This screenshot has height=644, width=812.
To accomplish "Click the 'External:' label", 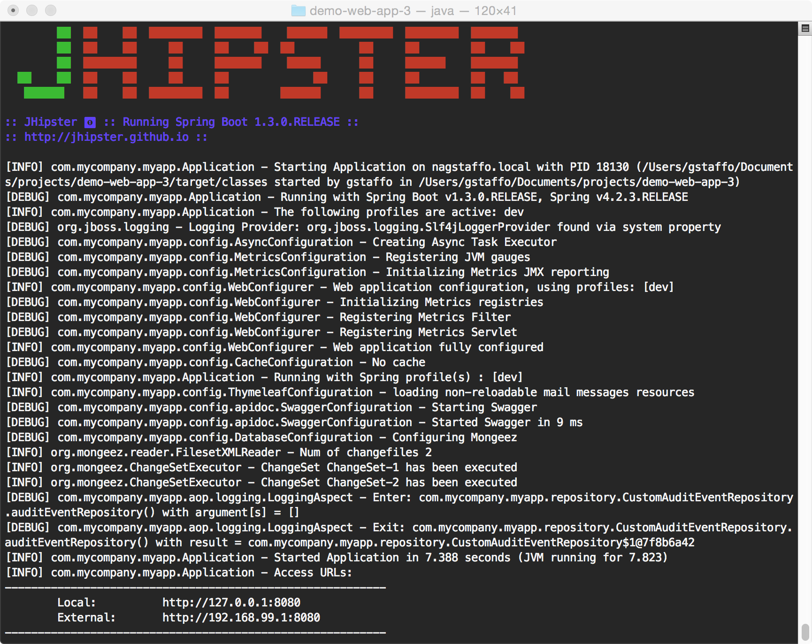I will (87, 618).
